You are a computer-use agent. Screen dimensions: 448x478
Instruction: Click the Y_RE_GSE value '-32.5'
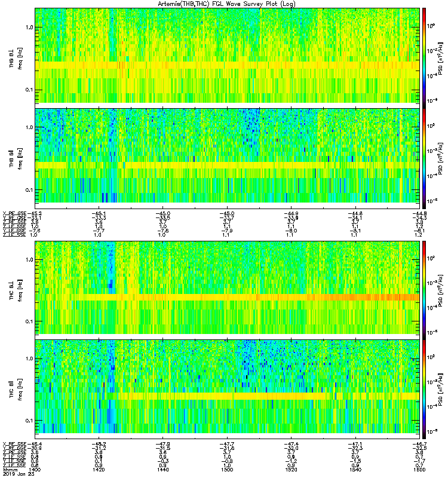[x=419, y=449]
